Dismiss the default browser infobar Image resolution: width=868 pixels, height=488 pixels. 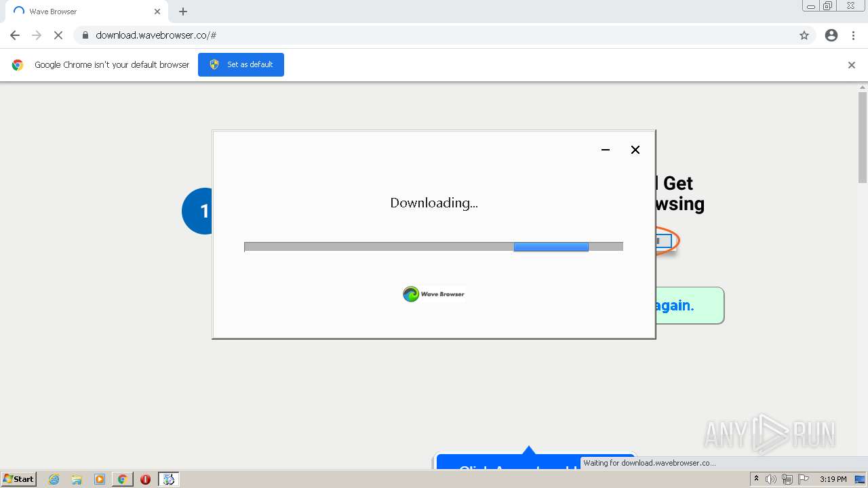(852, 65)
